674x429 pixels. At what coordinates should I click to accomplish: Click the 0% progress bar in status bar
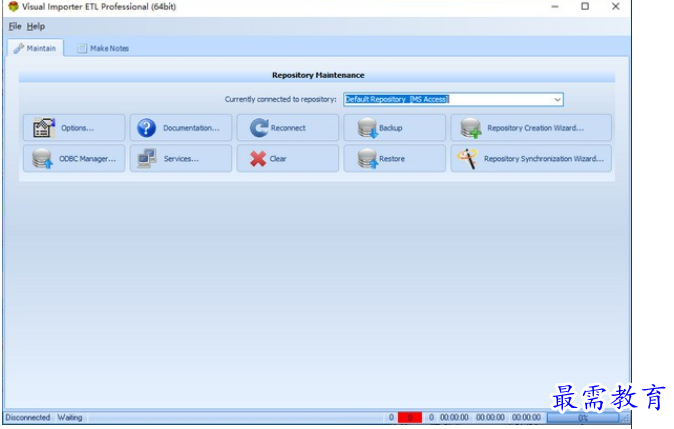(x=583, y=417)
